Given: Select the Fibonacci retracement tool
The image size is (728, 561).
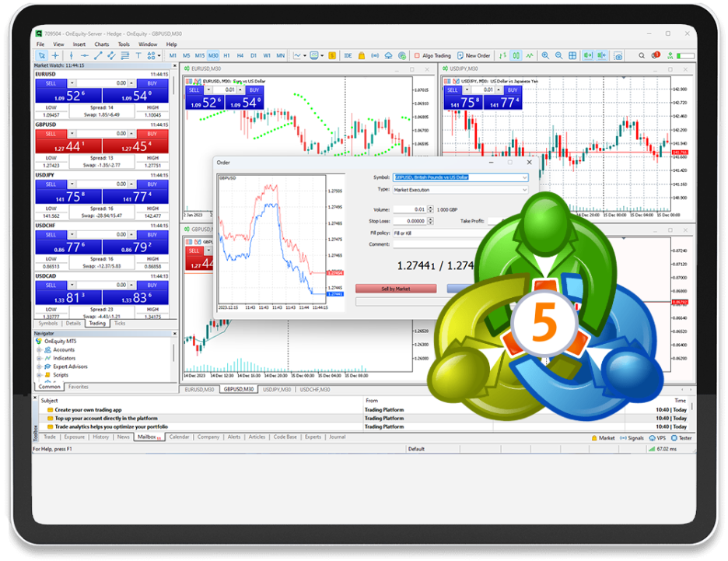Looking at the screenshot, I should [x=125, y=56].
